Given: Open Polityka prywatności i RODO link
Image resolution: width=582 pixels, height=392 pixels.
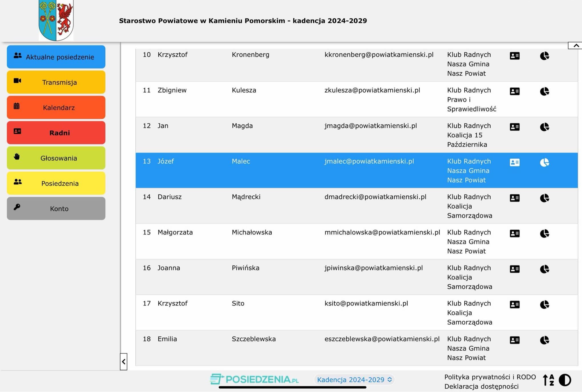Looking at the screenshot, I should point(490,377).
